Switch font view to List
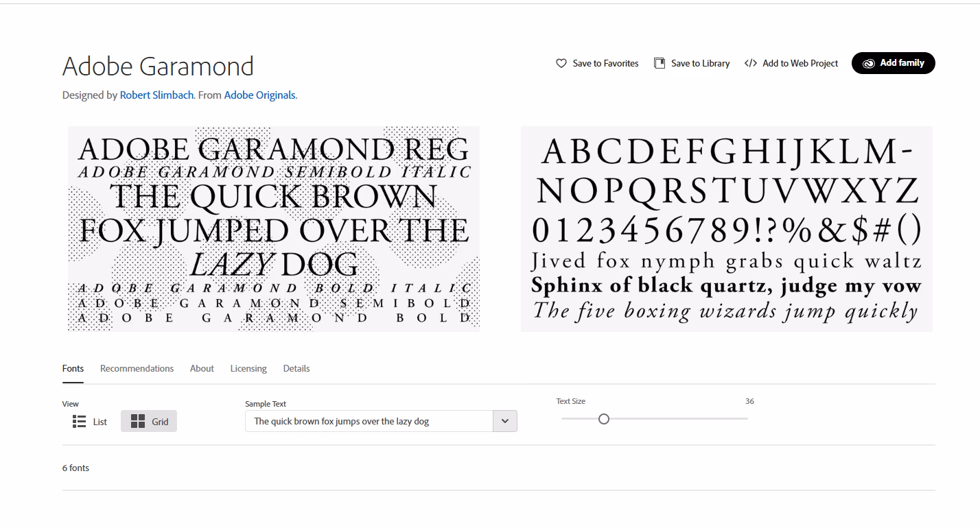Screen dimensions: 980x528 coord(90,421)
